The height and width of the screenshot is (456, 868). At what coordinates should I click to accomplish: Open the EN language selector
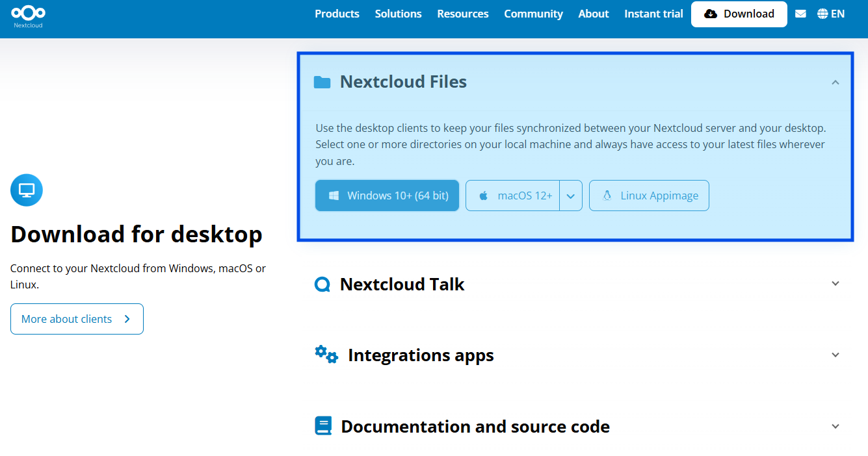click(831, 14)
